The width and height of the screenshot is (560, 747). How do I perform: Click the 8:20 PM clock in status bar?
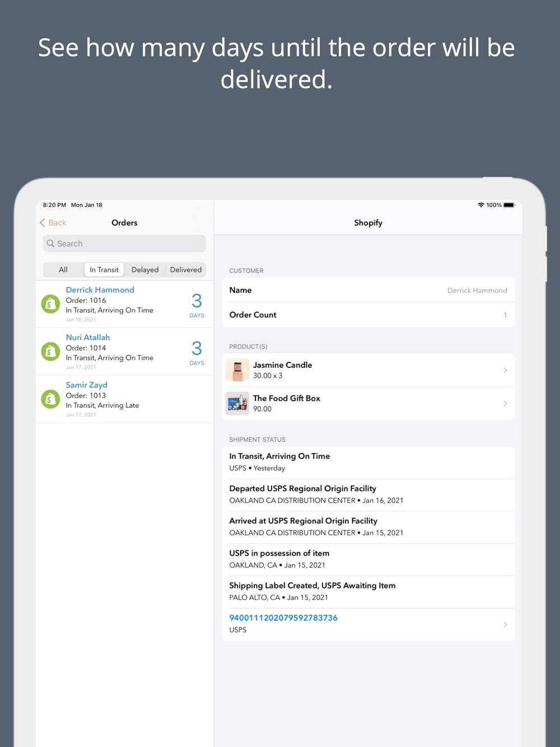[54, 205]
